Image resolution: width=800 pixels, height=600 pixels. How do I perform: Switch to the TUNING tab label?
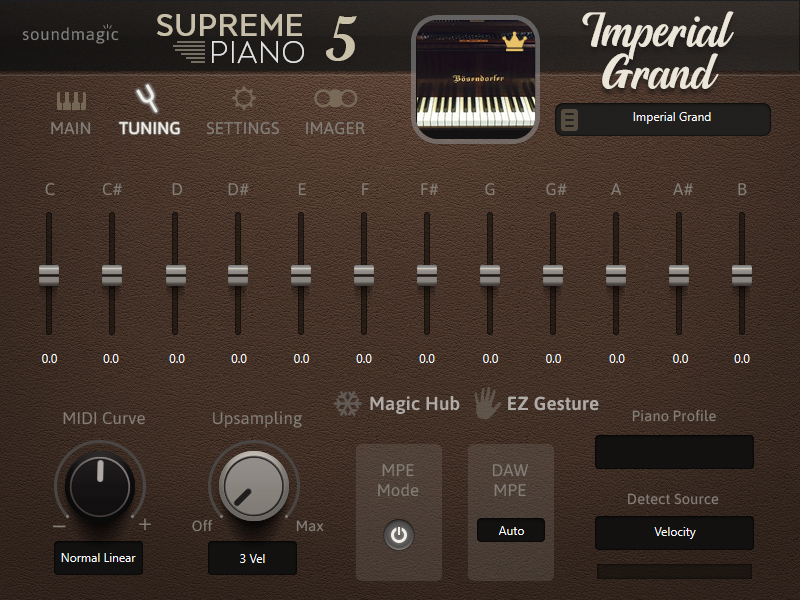coord(149,128)
